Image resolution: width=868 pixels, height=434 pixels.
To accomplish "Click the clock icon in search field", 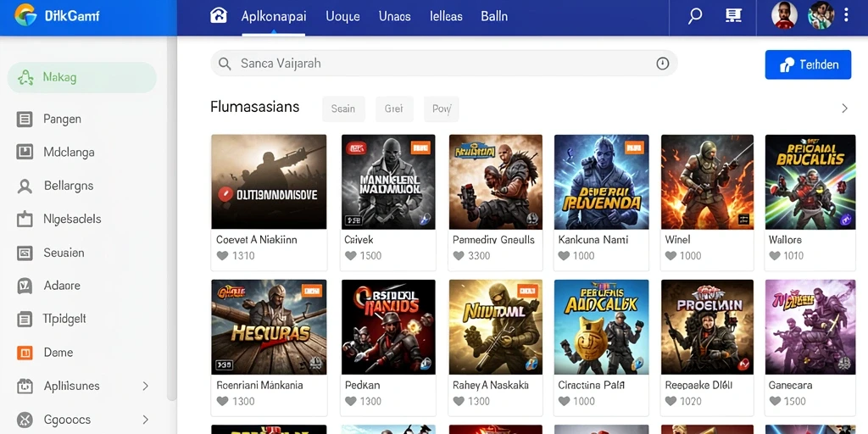I will coord(663,64).
